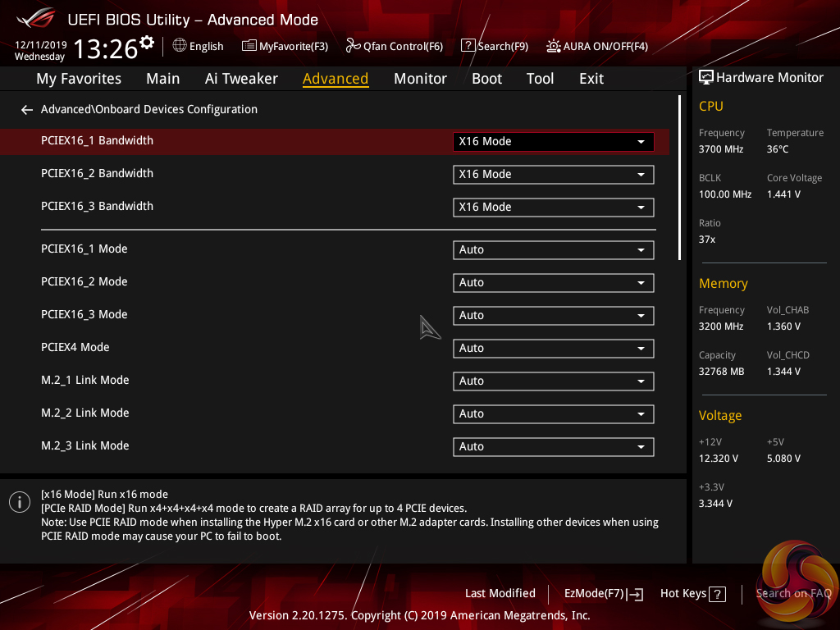The image size is (840, 630).
Task: Click the +3.3V value 3.344 V
Action: point(715,504)
